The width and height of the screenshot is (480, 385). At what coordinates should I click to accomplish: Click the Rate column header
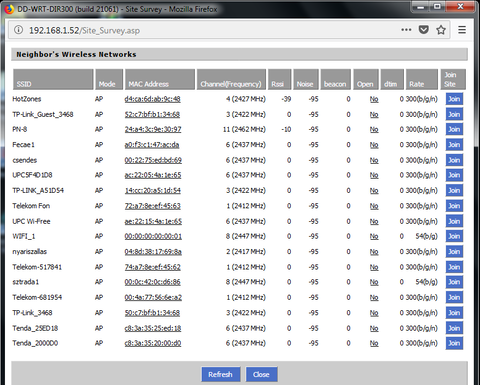[422, 79]
